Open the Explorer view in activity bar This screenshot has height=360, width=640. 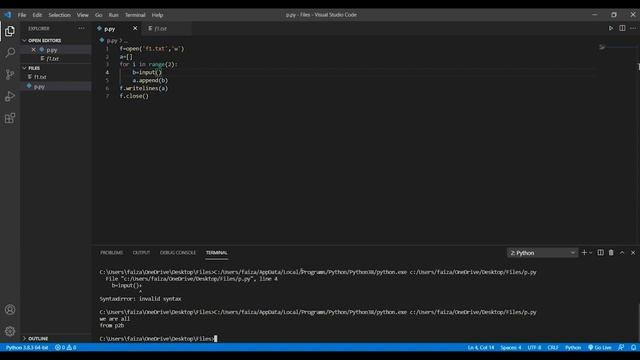10,31
